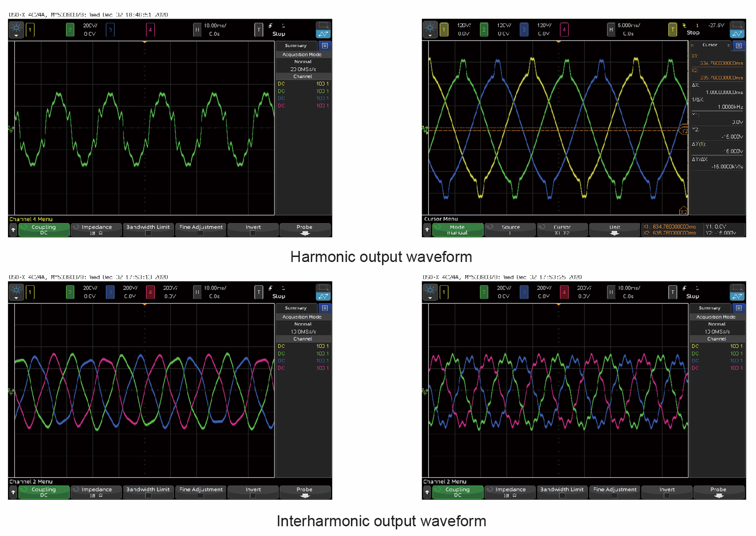Select Source softkey in Cursor Menu
The width and height of the screenshot is (756, 536).
pos(510,230)
